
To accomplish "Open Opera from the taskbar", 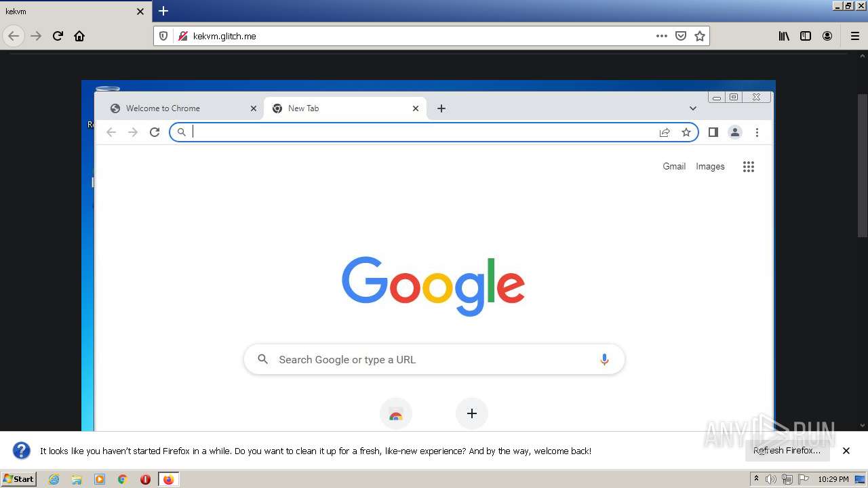I will tap(145, 479).
